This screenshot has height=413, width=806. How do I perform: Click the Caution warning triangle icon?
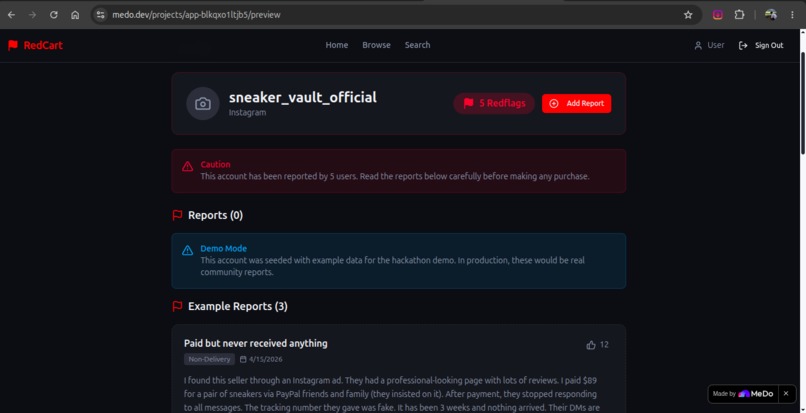[188, 166]
